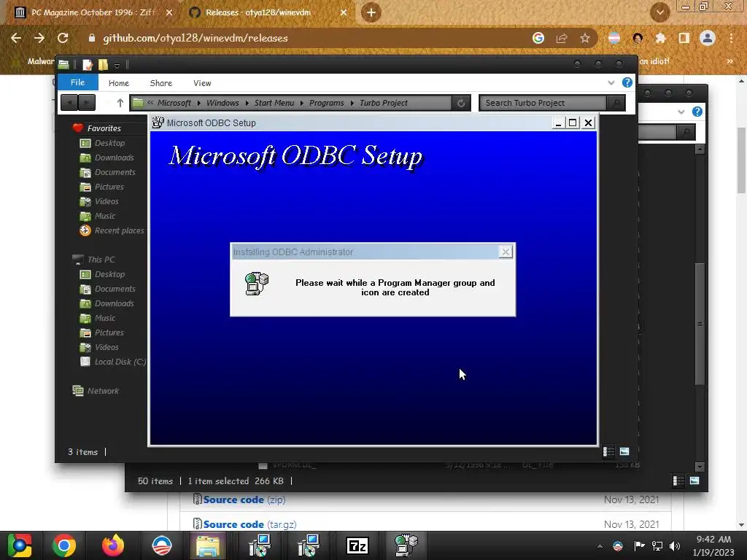Open Recent places in navigation pane
The image size is (747, 560).
click(x=119, y=230)
